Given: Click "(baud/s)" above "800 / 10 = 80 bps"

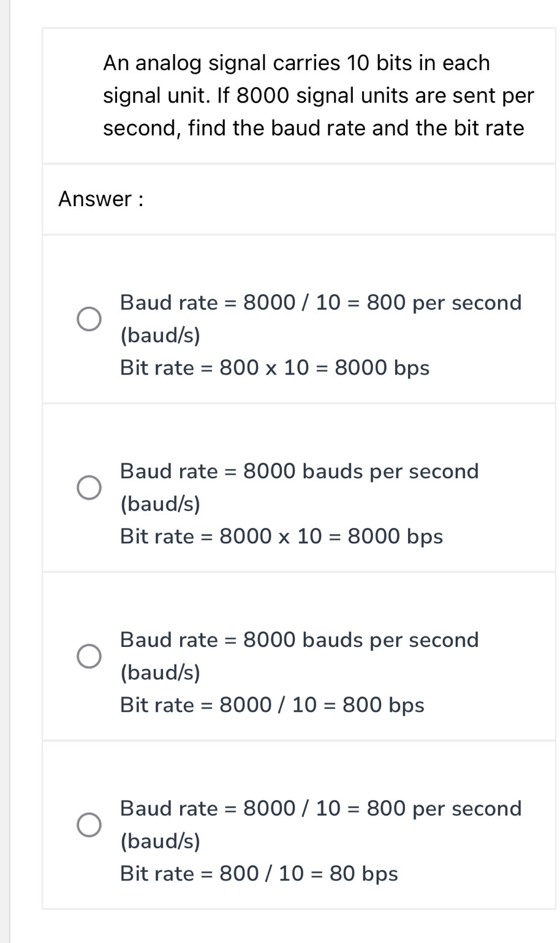Looking at the screenshot, I should coord(160,841).
